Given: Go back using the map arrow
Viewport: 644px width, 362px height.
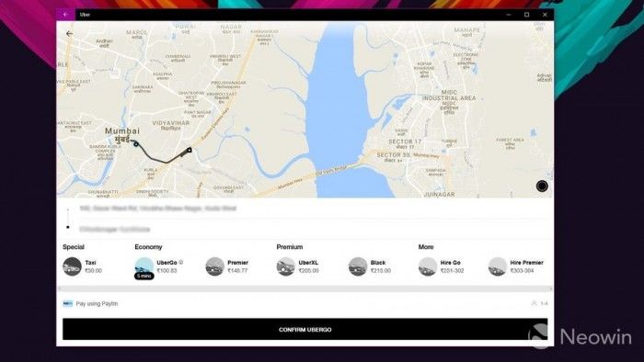Looking at the screenshot, I should click(69, 34).
